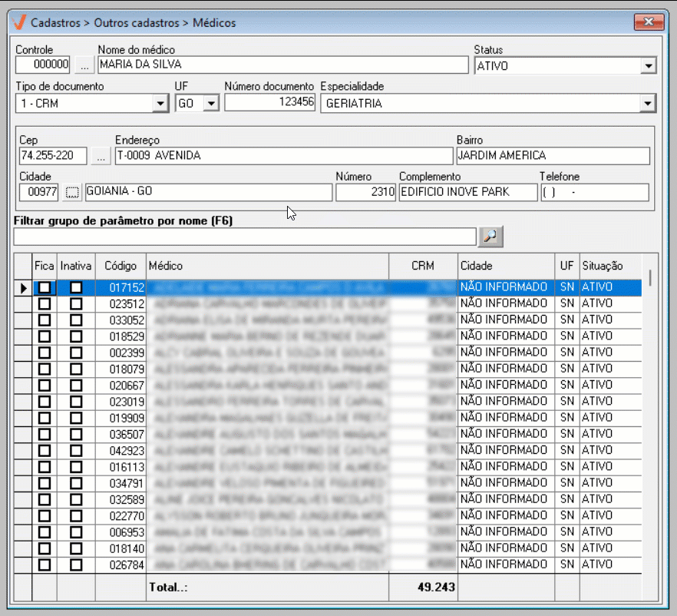Open the Cidade lookup button

(x=71, y=192)
